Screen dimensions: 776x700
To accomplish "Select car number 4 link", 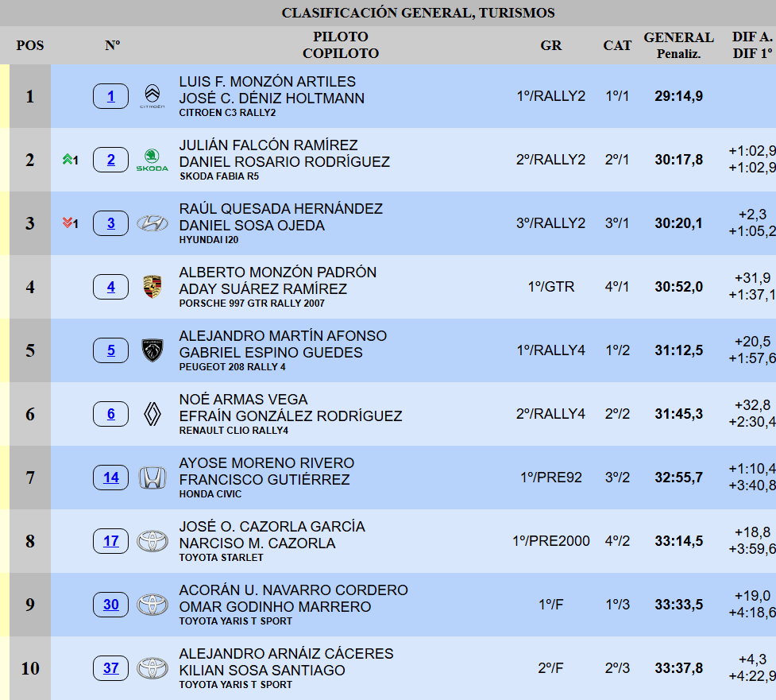I will click(x=111, y=287).
